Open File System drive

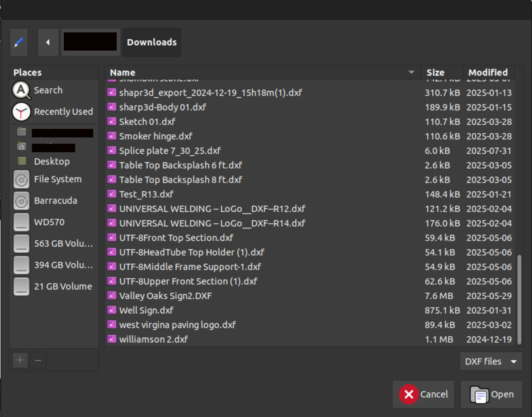57,179
